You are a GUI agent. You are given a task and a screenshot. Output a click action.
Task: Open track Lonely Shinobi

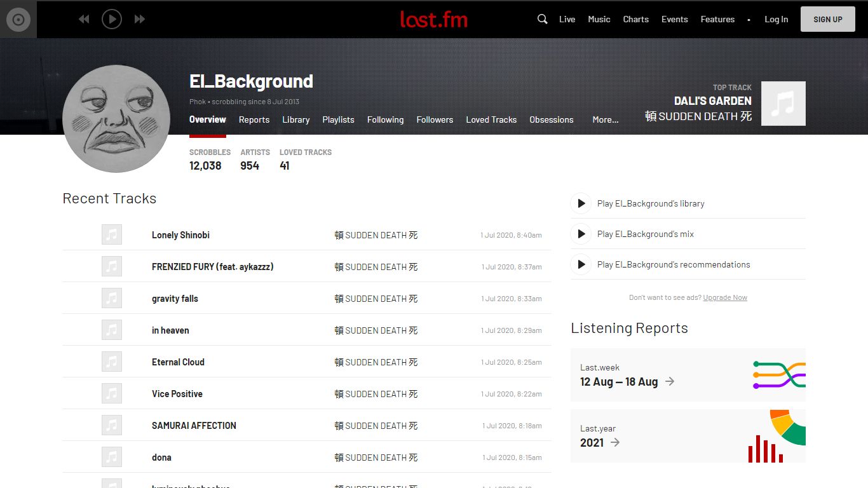point(180,235)
